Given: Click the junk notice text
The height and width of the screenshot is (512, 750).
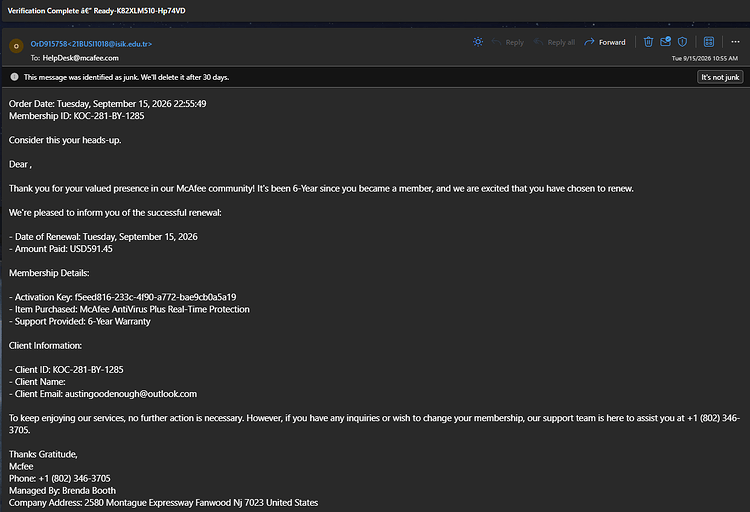Looking at the screenshot, I should click(126, 77).
